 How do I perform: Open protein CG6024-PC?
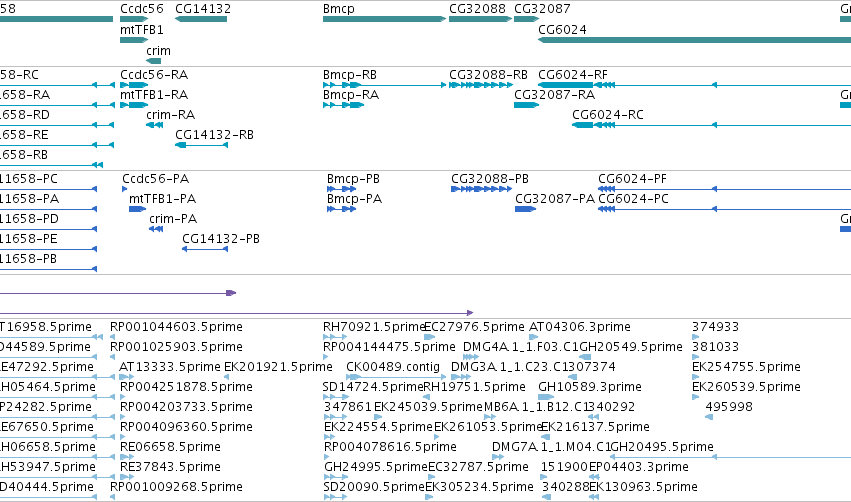click(x=633, y=199)
